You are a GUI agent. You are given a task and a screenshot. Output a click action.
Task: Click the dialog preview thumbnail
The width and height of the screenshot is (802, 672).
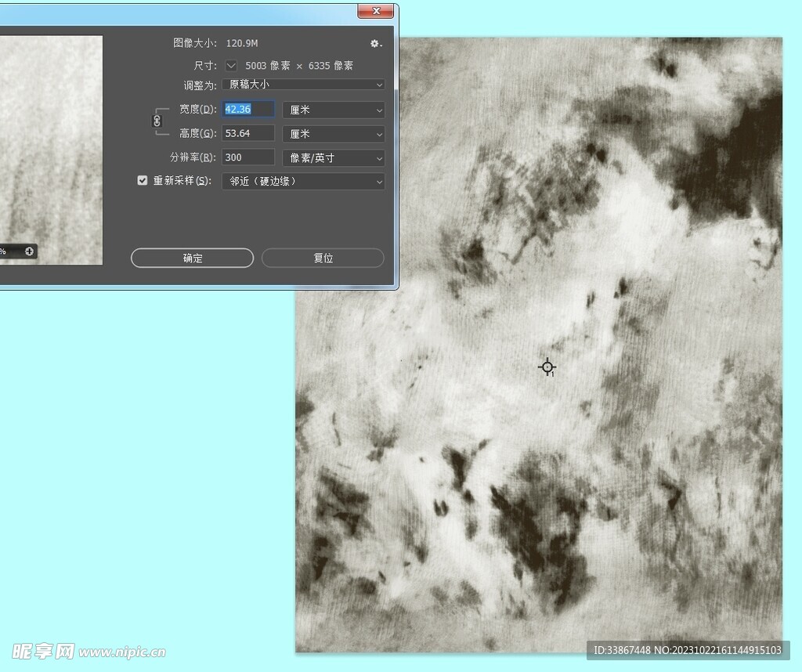(51, 150)
